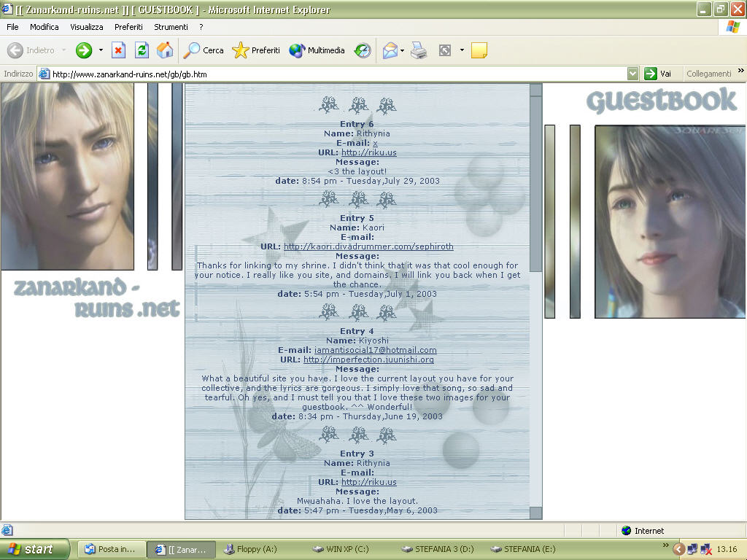The height and width of the screenshot is (560, 747).
Task: Expand hidden taskbar buttons chevron
Action: [665, 545]
